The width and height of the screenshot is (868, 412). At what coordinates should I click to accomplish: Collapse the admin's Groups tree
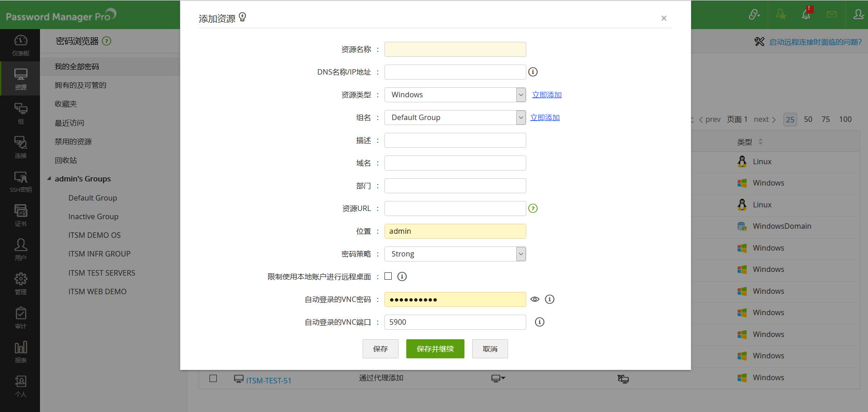coord(49,178)
